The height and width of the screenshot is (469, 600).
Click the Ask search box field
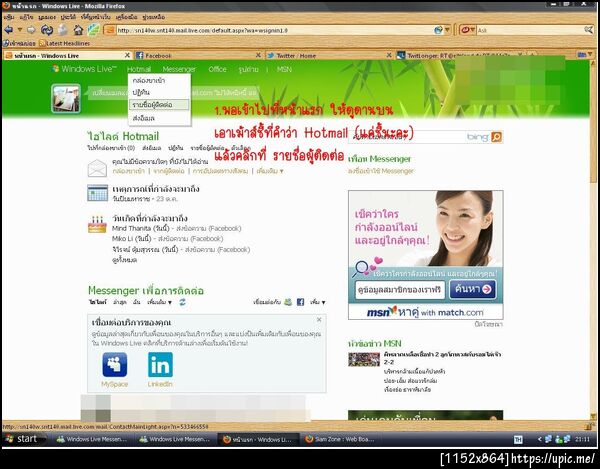(530, 30)
